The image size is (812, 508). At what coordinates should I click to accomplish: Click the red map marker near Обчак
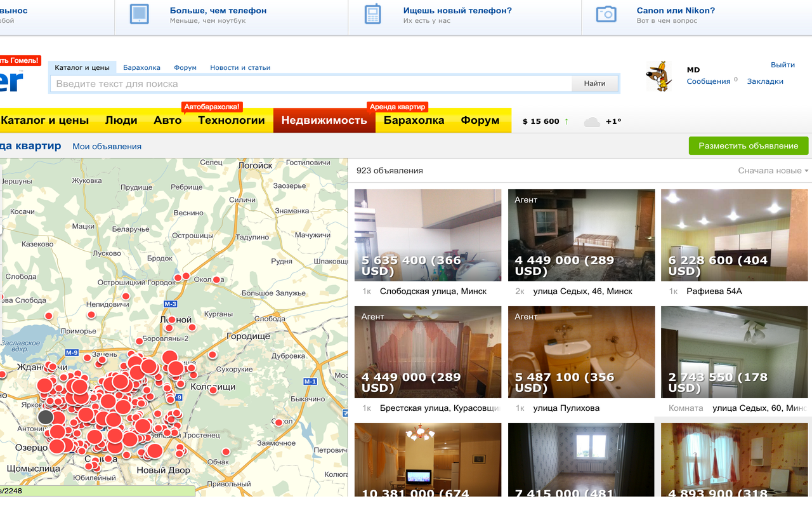tap(225, 452)
